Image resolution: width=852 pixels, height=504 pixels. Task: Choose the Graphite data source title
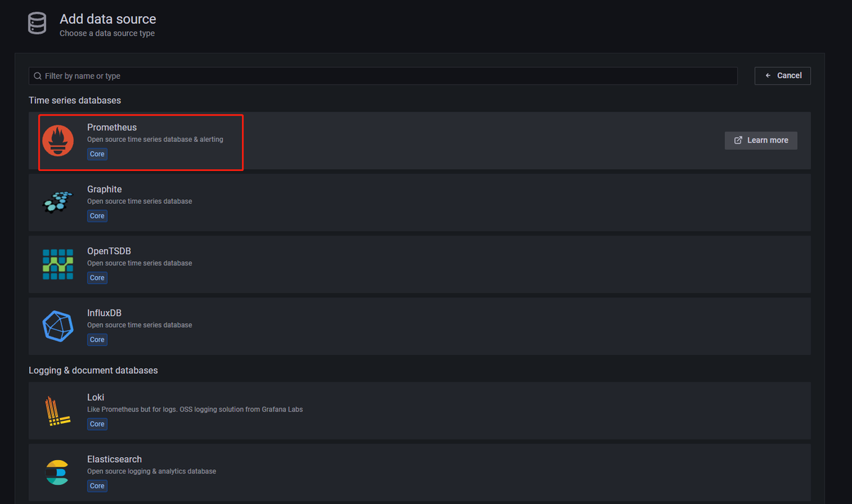tap(104, 190)
